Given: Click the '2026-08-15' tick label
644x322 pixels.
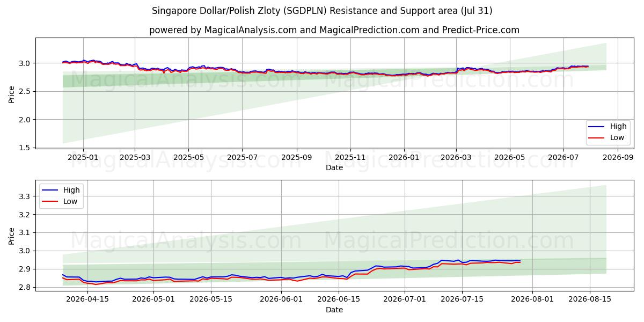Looking at the screenshot, I should 589,299.
